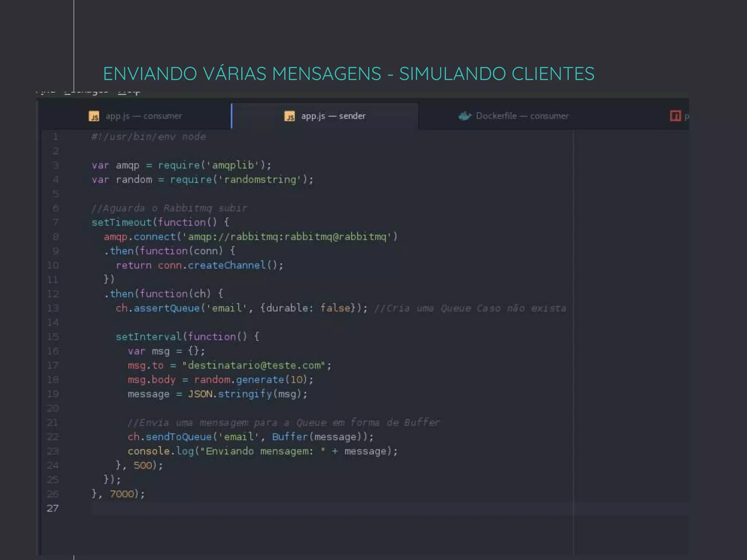
Task: Open the Dockerfile — consumer tab
Action: coord(514,116)
